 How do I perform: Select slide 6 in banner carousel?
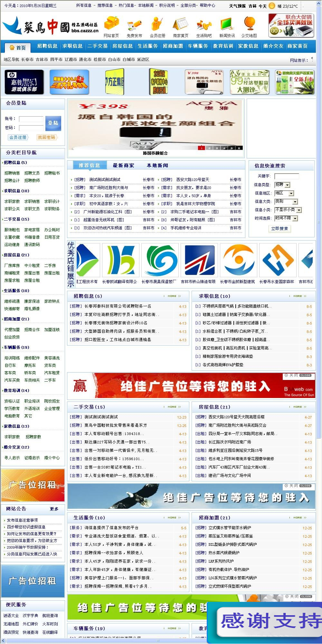[239, 148]
